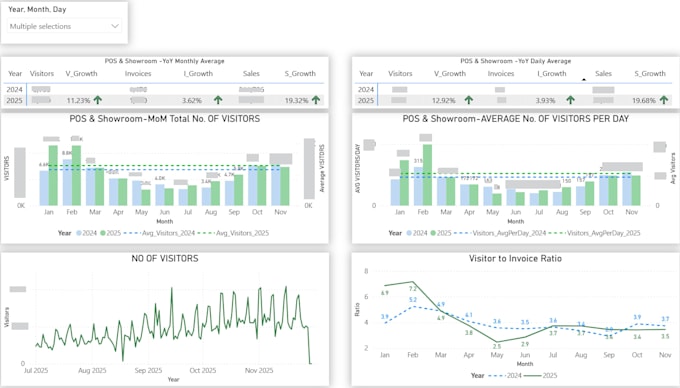Viewport: 680px width, 388px height.
Task: Click green up arrow beside 3.62% I_Growth
Action: pyautogui.click(x=218, y=100)
